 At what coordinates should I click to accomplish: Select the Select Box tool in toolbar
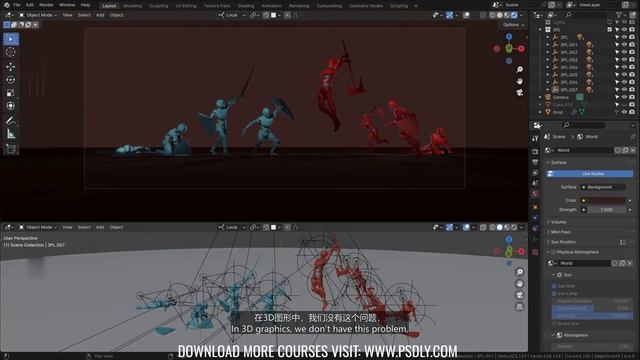[11, 39]
